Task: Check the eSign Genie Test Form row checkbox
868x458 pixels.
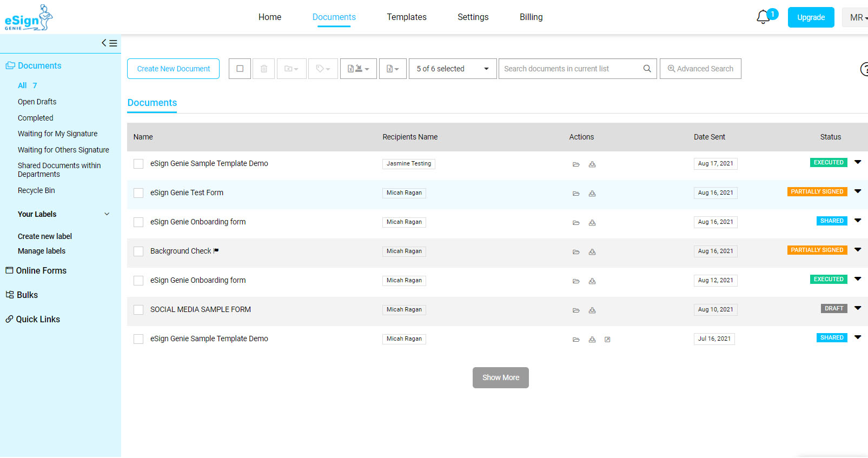Action: (138, 193)
